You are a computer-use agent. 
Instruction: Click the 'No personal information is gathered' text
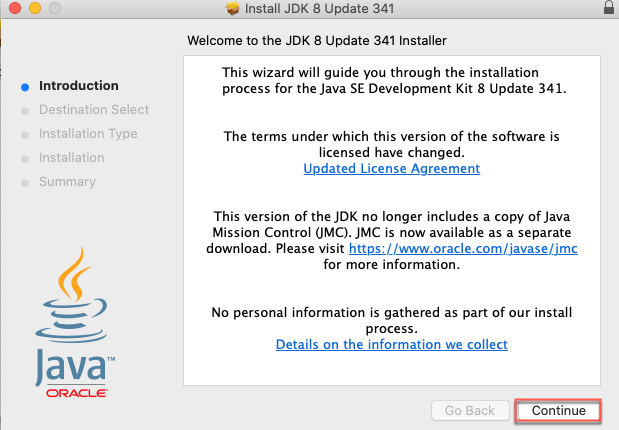pyautogui.click(x=392, y=320)
